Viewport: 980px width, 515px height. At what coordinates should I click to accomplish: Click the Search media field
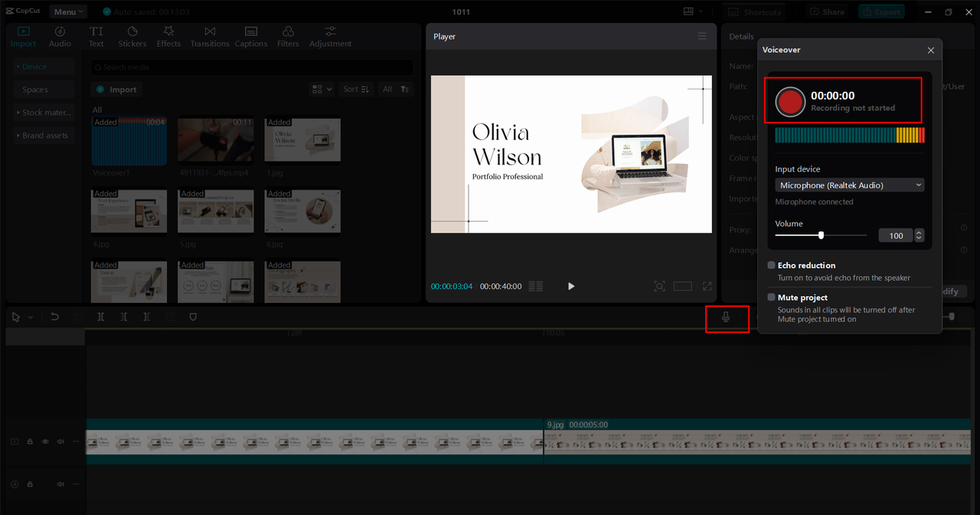(x=252, y=67)
